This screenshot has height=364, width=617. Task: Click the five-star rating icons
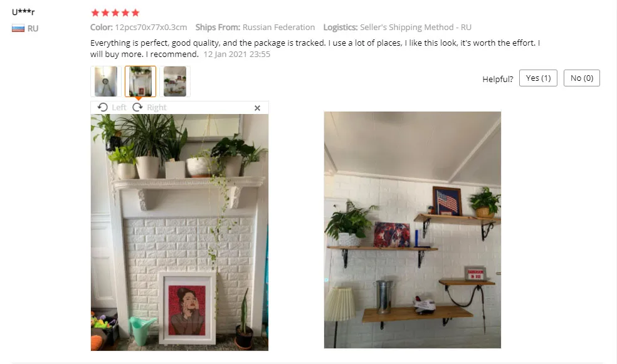pyautogui.click(x=115, y=13)
